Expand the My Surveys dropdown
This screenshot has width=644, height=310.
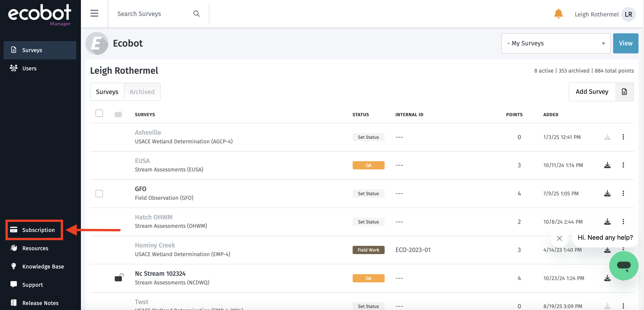(x=556, y=43)
